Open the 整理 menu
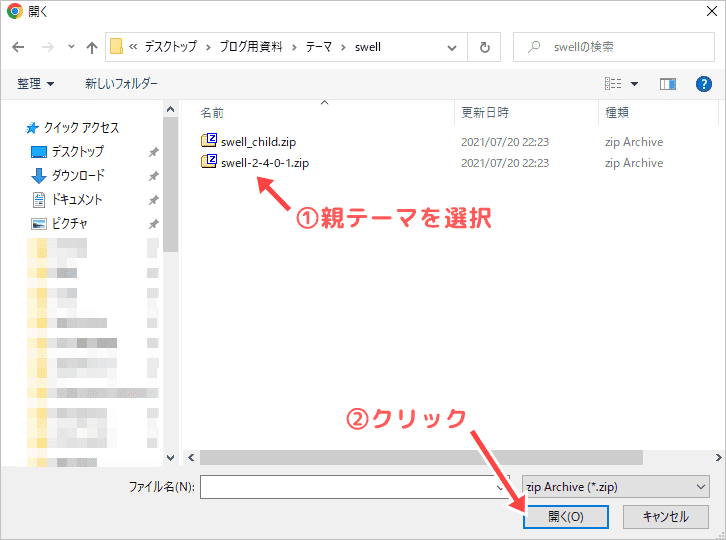 (35, 84)
